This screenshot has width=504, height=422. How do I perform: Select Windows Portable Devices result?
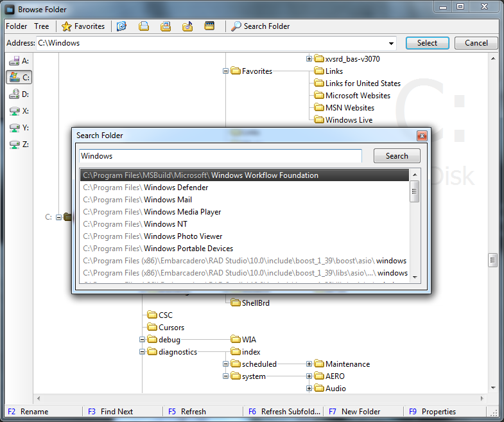pos(245,249)
